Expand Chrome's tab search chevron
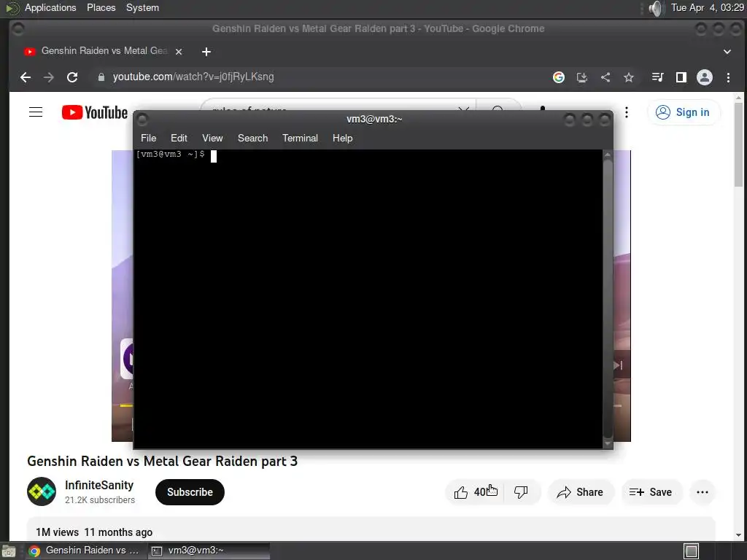The image size is (747, 560). [727, 52]
